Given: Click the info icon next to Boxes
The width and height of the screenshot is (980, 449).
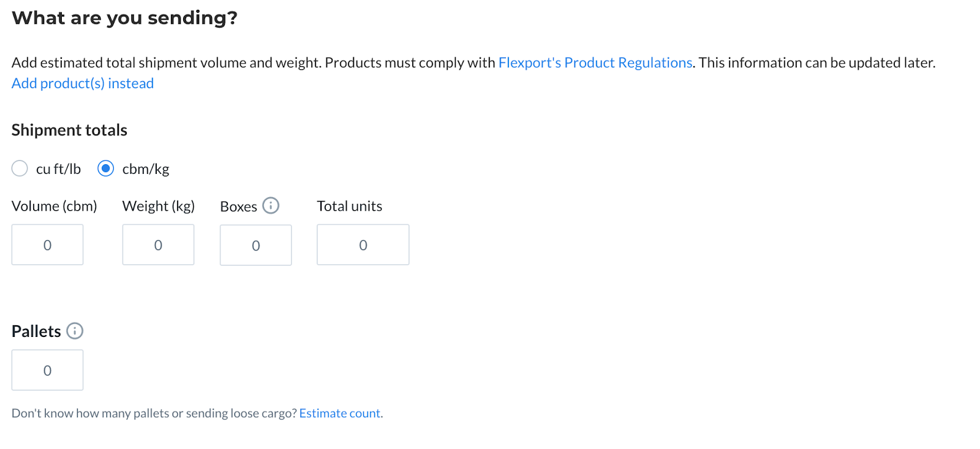Looking at the screenshot, I should (x=271, y=206).
